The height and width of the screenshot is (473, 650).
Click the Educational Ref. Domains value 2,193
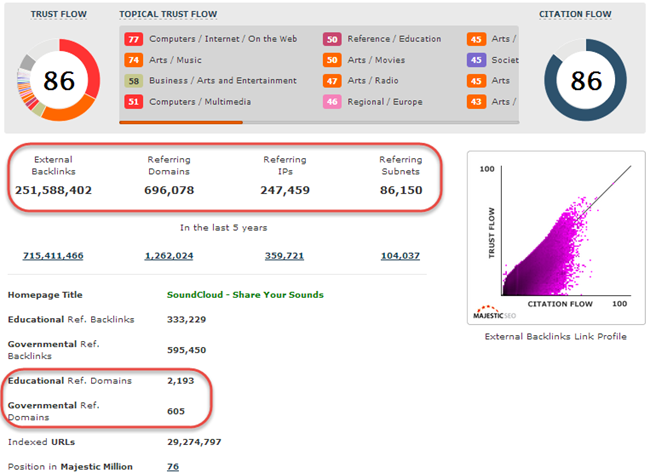click(x=180, y=381)
